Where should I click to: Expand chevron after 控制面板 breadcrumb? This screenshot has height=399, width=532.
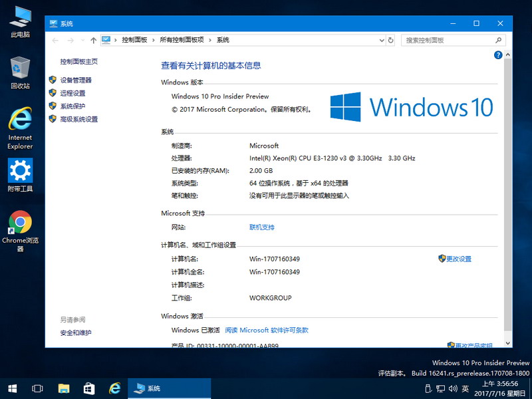pyautogui.click(x=154, y=41)
